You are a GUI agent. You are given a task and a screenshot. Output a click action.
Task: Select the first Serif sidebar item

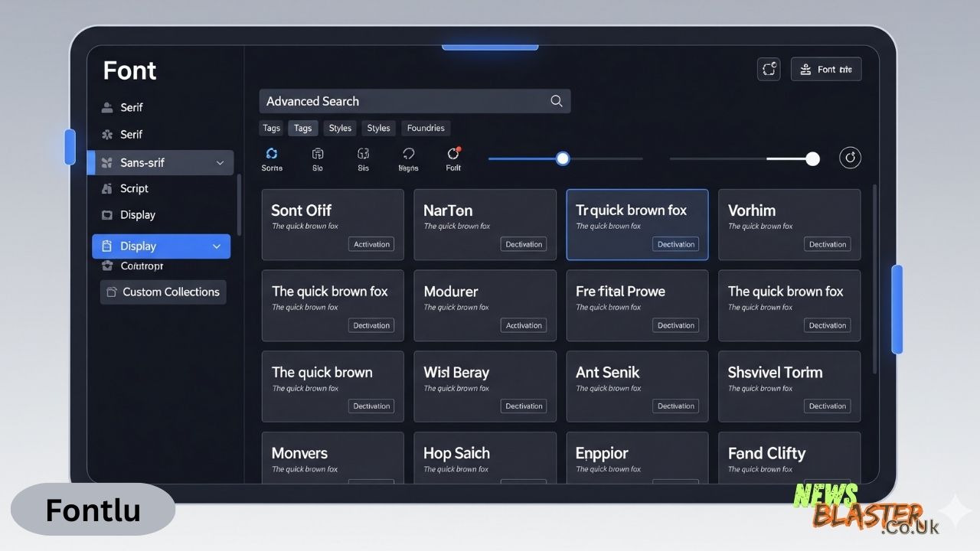[131, 108]
